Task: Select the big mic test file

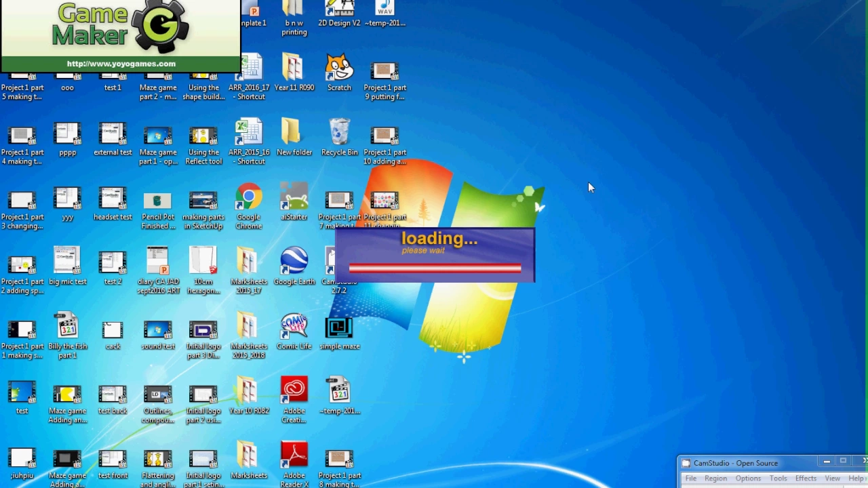Action: pyautogui.click(x=68, y=266)
